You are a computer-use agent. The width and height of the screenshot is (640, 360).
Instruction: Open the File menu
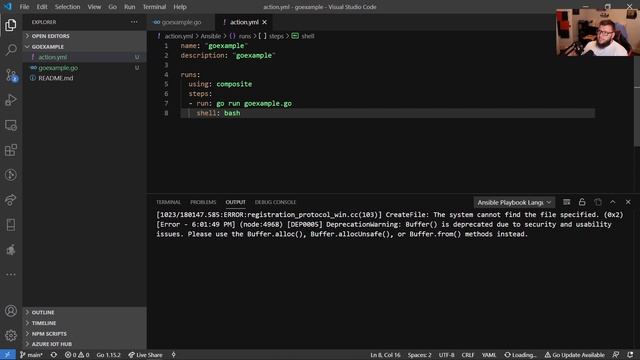pos(24,7)
